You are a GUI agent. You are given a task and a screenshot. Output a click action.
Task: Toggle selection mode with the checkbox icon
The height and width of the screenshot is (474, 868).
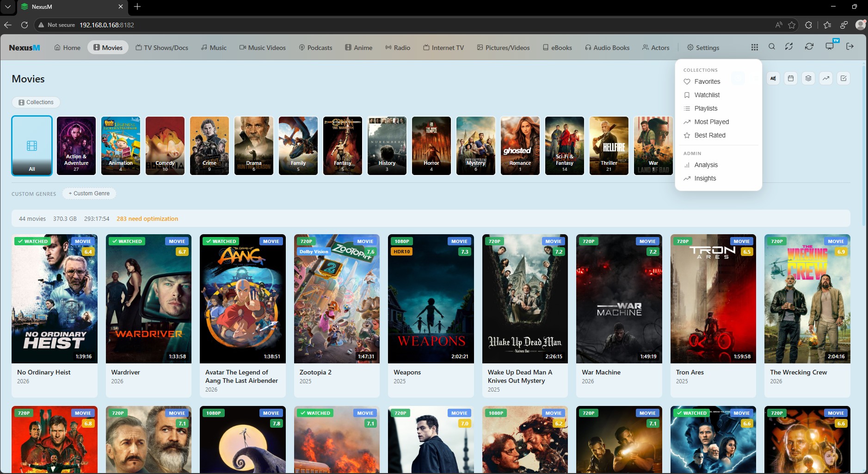click(x=843, y=78)
